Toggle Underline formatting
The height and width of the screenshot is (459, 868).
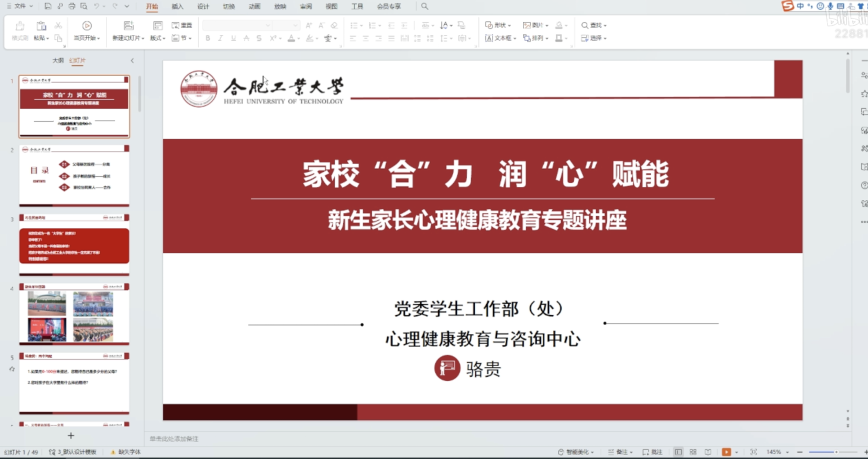tap(233, 38)
